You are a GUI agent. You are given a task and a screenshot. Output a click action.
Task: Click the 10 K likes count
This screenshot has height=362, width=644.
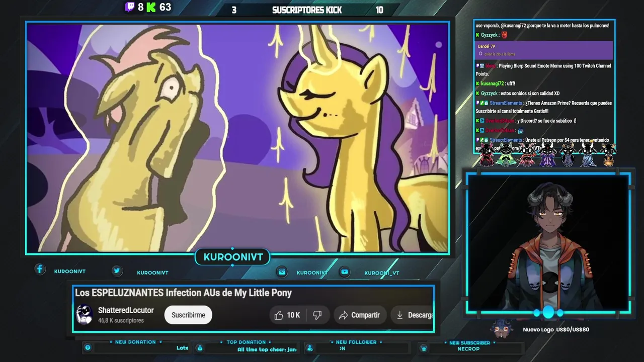293,315
